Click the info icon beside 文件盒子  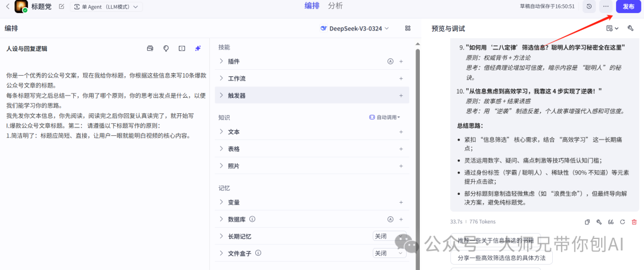click(258, 253)
